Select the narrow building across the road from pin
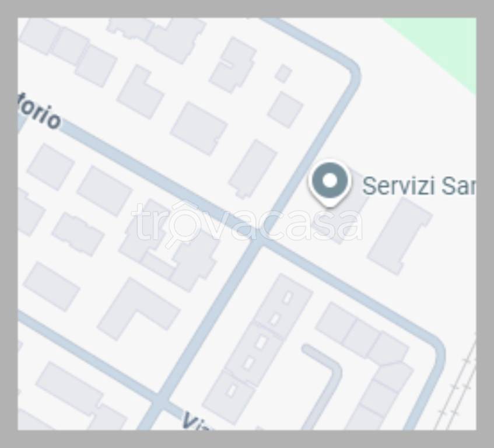Screen dimensions: 494x448 point(253,170)
